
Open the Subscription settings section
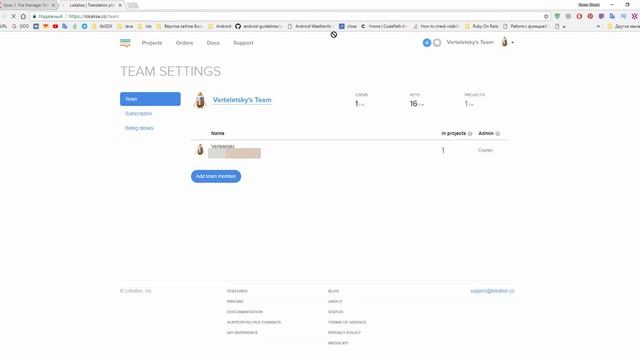[138, 113]
